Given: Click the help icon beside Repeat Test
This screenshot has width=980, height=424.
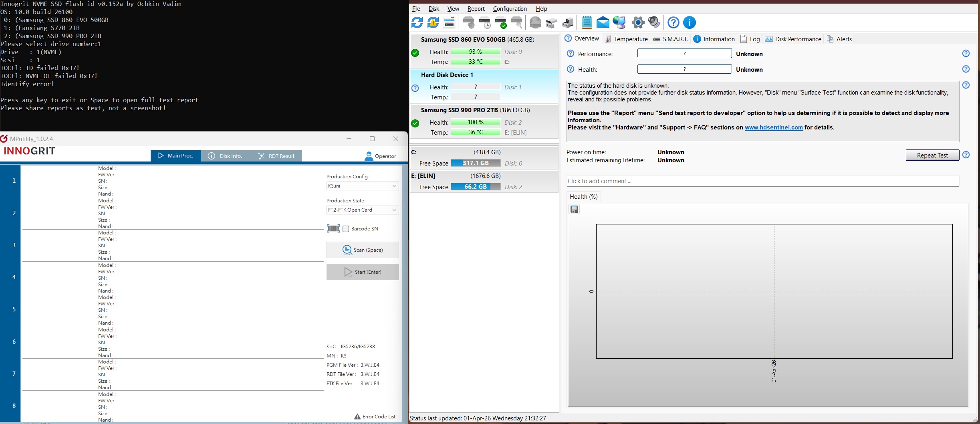Looking at the screenshot, I should [x=966, y=155].
